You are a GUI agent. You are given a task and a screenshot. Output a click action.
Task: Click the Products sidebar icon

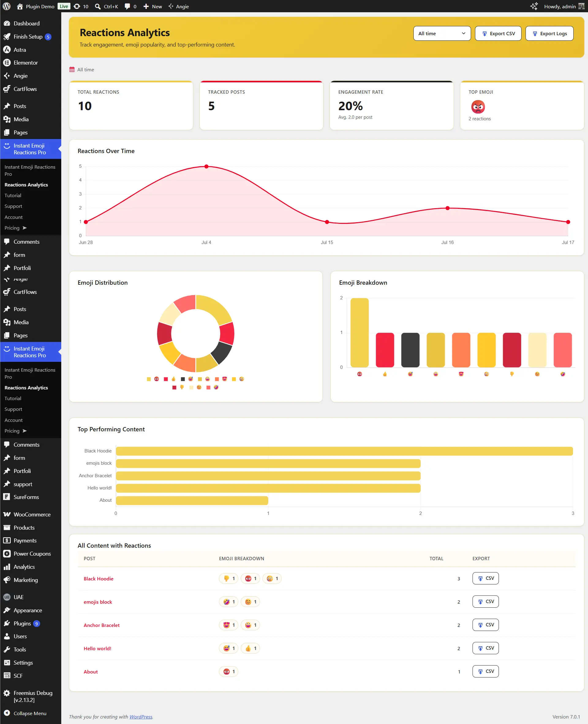pyautogui.click(x=7, y=527)
